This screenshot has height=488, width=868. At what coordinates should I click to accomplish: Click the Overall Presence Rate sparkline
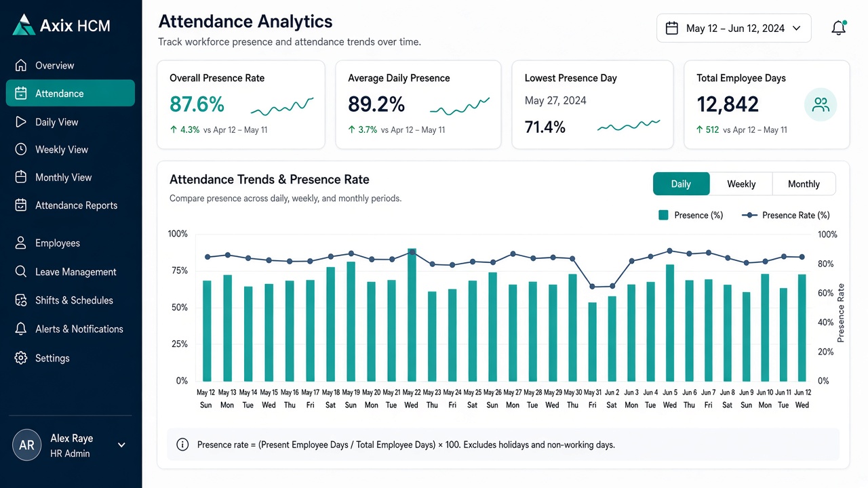click(282, 106)
